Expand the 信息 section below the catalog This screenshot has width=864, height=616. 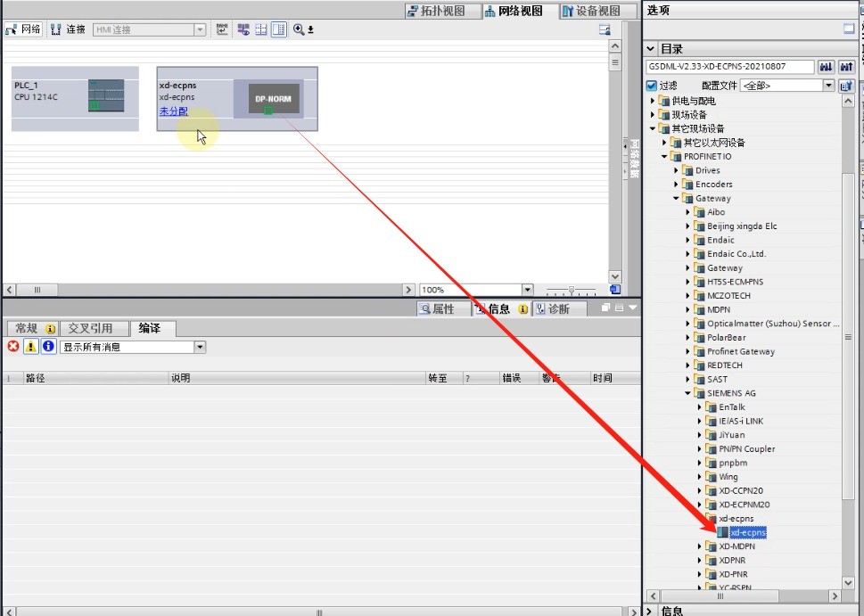tap(650, 611)
